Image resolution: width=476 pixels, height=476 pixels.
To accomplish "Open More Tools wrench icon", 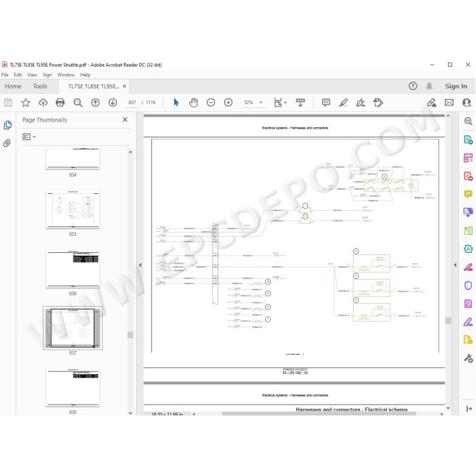I will (468, 358).
